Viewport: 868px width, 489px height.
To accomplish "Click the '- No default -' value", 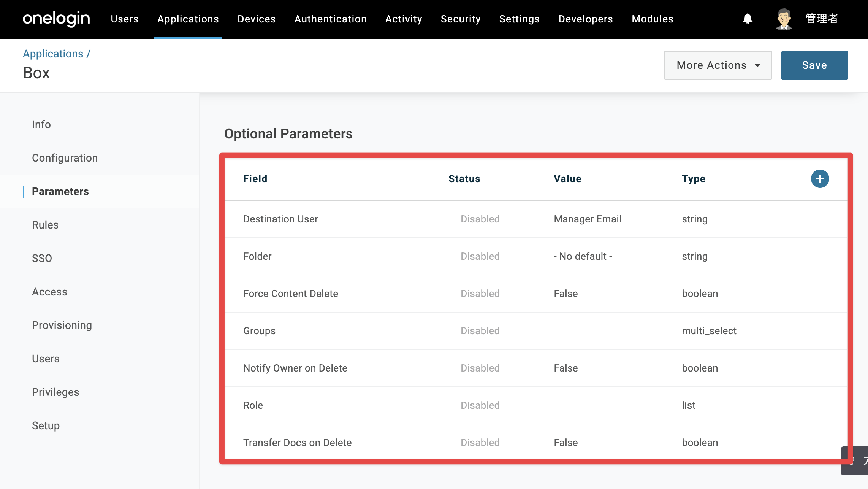I will 583,256.
